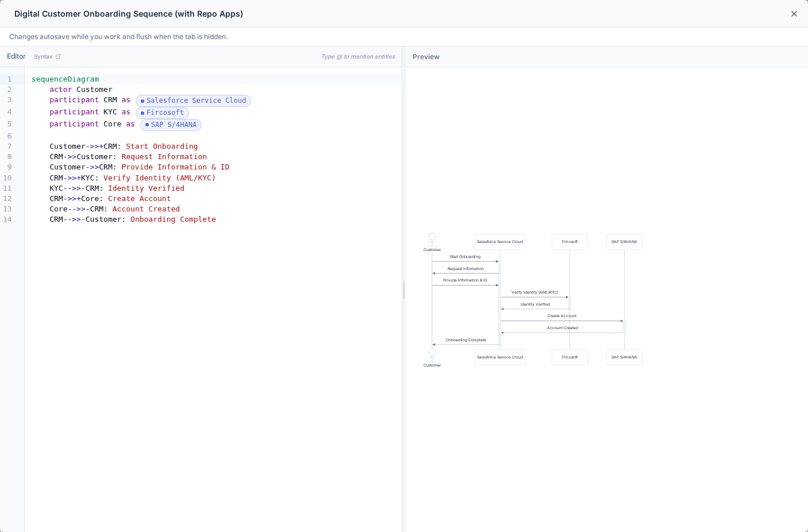
Task: Click line number 6 in gutter
Action: click(10, 136)
